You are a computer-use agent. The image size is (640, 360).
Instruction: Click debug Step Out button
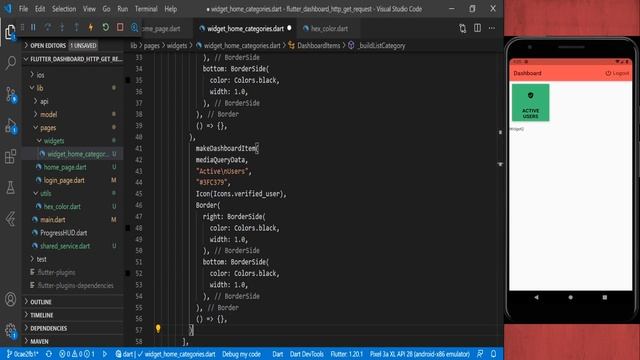coord(76,27)
